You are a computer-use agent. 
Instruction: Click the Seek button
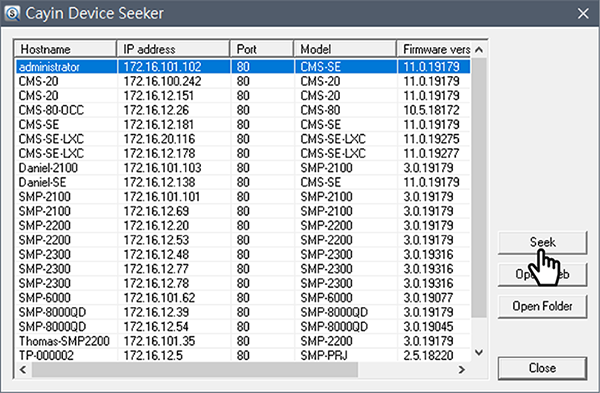pos(542,242)
